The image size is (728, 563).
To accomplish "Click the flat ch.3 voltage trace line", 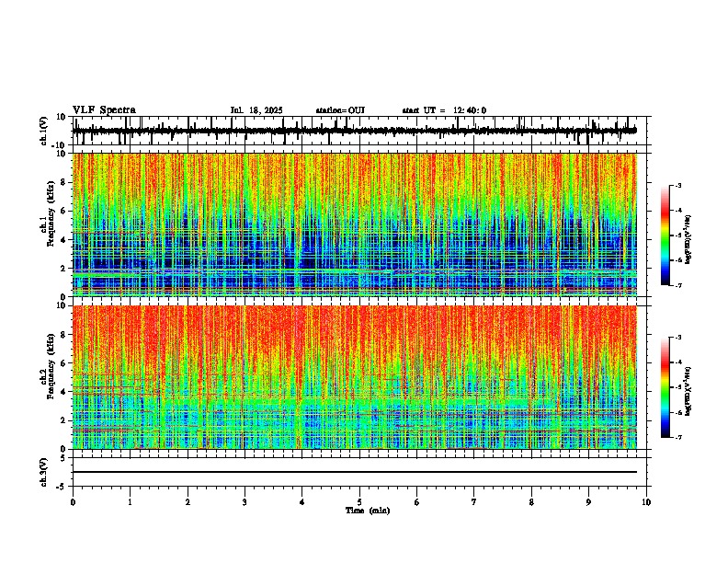I will [355, 472].
